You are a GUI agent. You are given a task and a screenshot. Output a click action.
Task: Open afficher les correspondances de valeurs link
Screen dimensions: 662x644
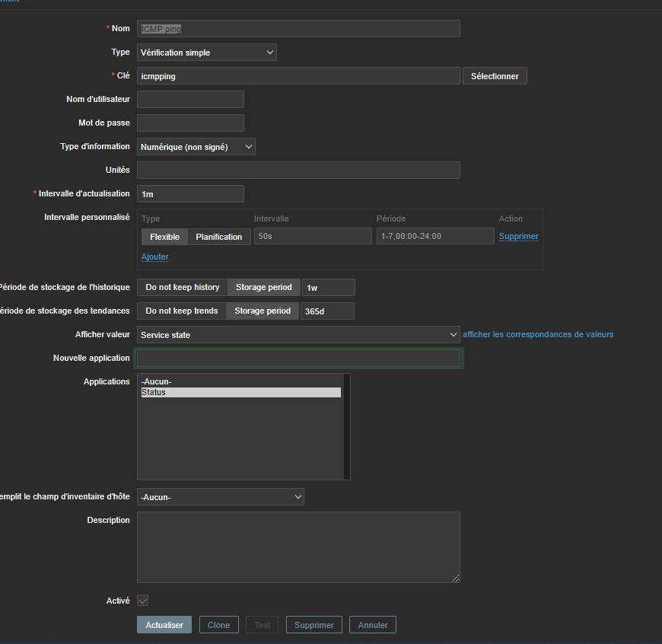(x=537, y=334)
